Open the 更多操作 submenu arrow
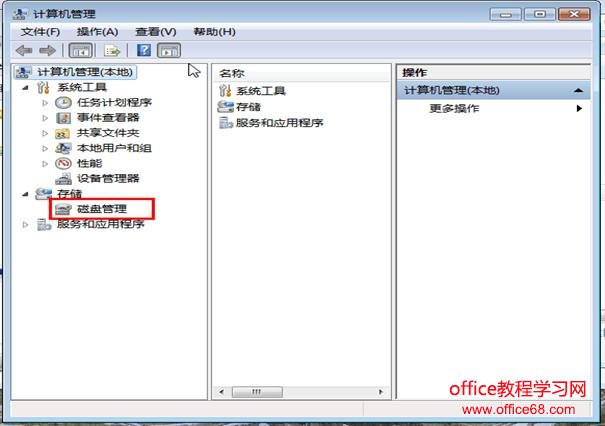 tap(579, 108)
